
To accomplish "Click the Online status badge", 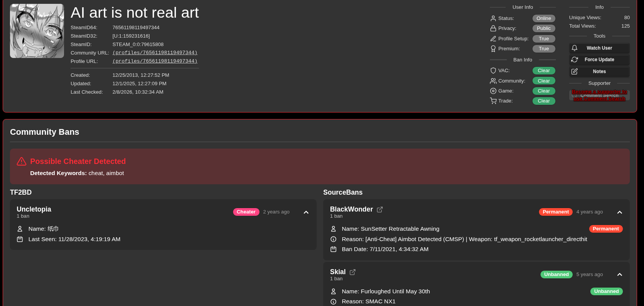I will pyautogui.click(x=544, y=18).
